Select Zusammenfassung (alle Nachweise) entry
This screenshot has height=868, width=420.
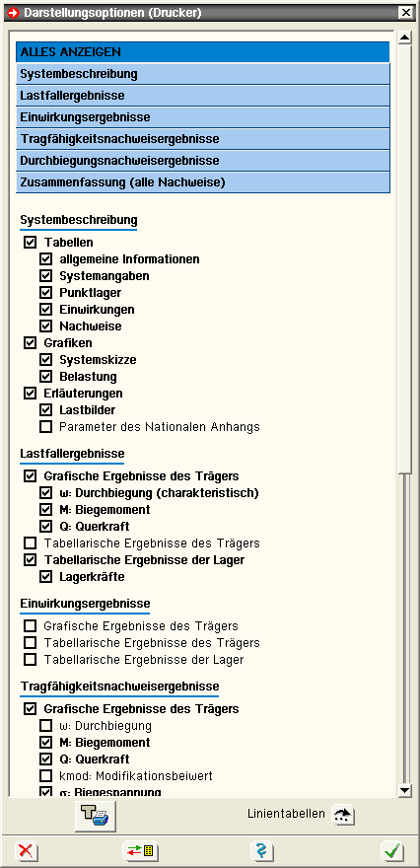click(x=202, y=182)
